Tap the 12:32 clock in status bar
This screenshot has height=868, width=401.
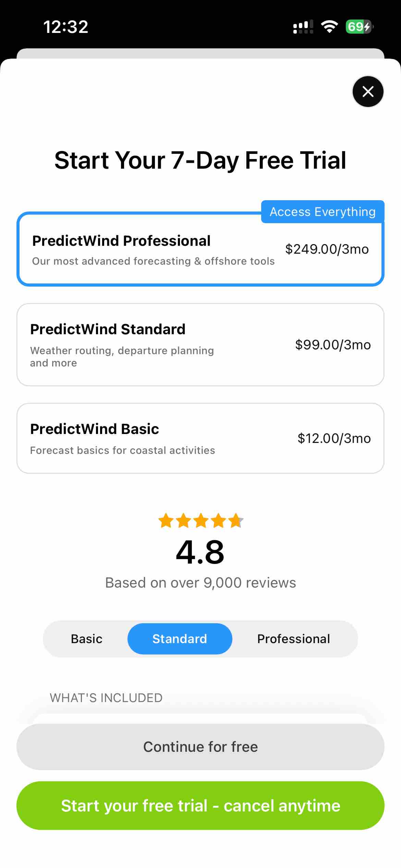pyautogui.click(x=66, y=27)
